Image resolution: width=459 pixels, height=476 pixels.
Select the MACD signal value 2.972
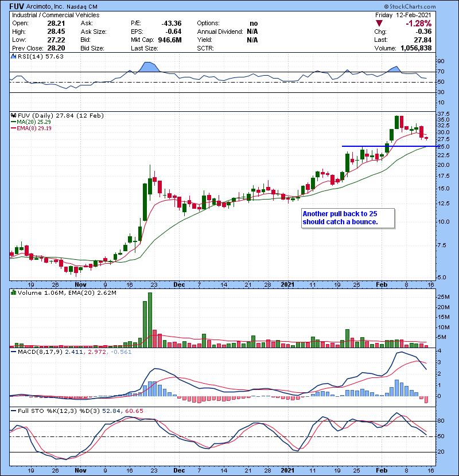pos(97,352)
